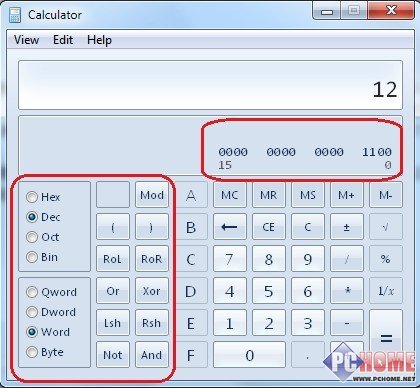Image resolution: width=420 pixels, height=388 pixels.
Task: Clear memory with MC
Action: point(230,195)
